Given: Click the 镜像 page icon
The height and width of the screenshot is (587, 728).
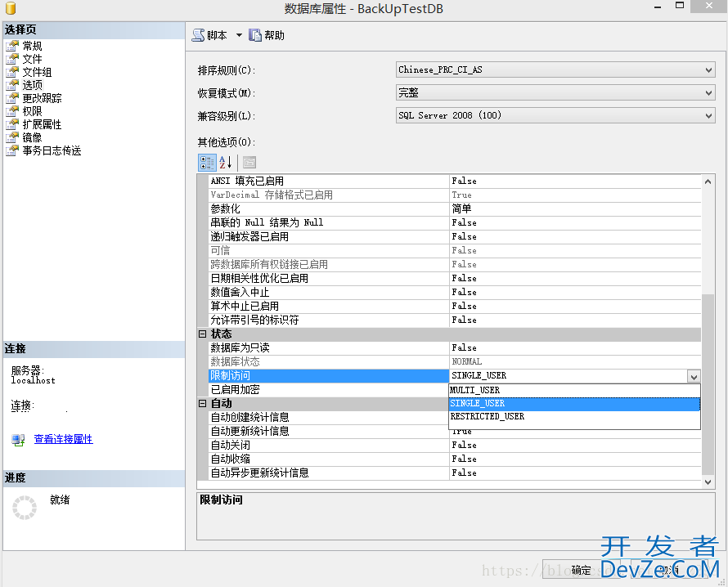Looking at the screenshot, I should coord(12,137).
